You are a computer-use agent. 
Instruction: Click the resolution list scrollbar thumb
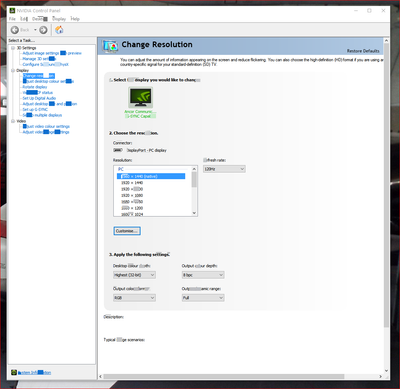pyautogui.click(x=194, y=180)
